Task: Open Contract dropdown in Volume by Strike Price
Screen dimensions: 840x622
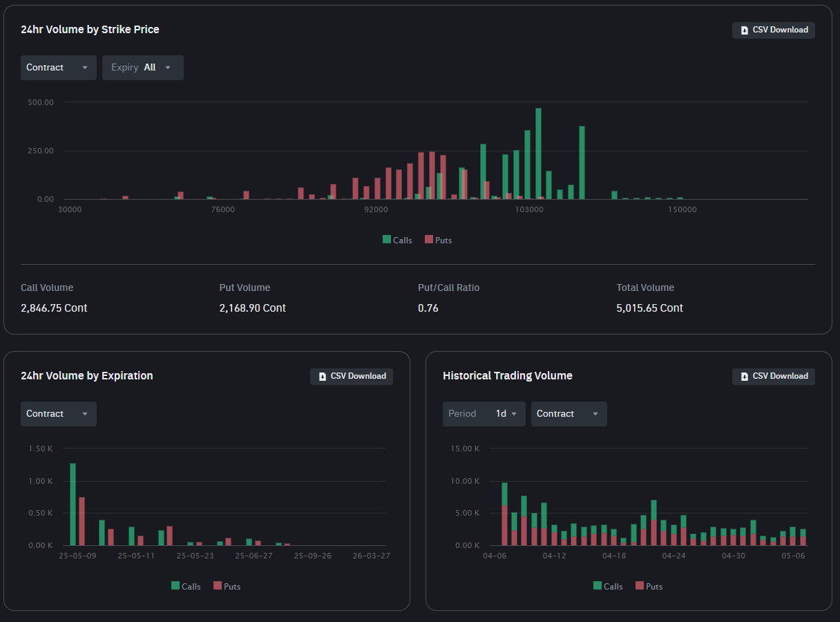Action: [x=58, y=68]
